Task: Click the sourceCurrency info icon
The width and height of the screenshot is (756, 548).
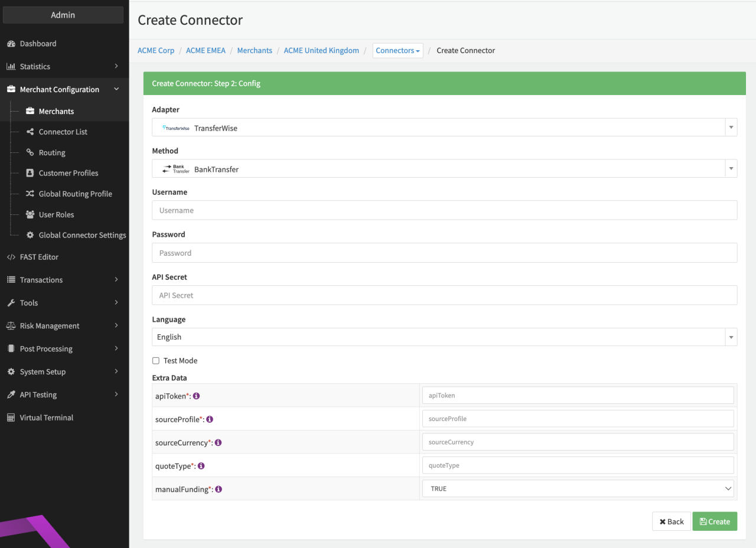Action: (x=219, y=442)
